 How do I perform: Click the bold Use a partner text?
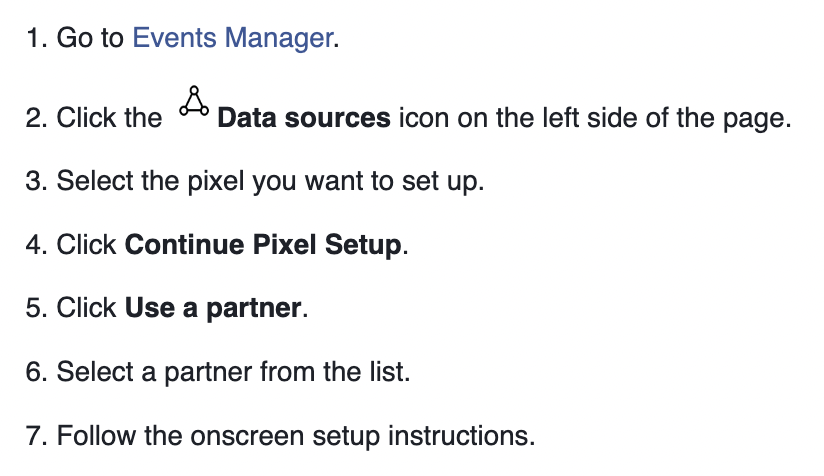click(x=213, y=308)
